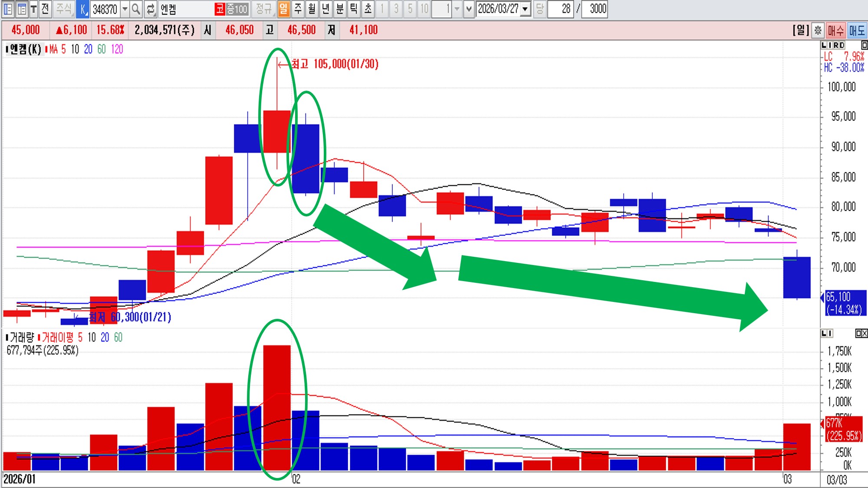Click the blue K market icon
This screenshot has width=868, height=488.
pyautogui.click(x=83, y=9)
